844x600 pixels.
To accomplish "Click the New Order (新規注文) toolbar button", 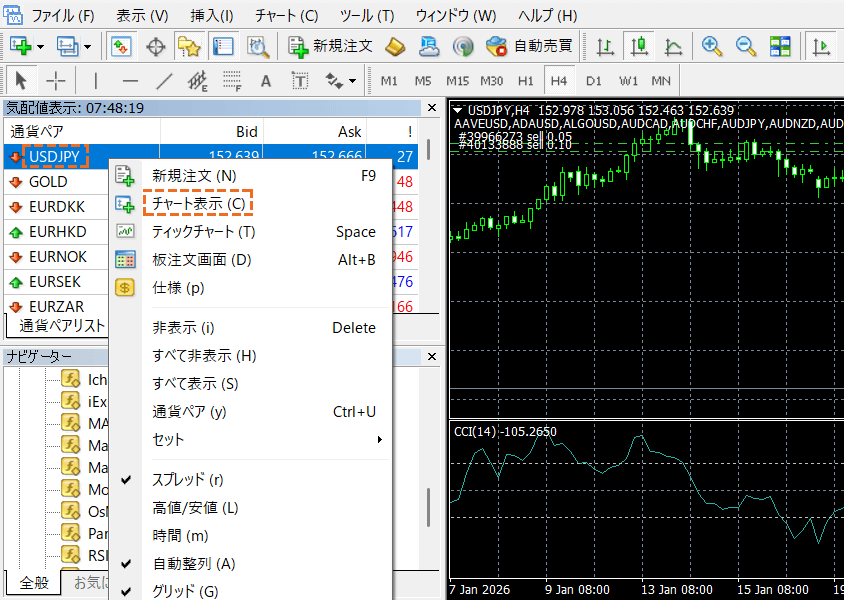I will [331, 46].
